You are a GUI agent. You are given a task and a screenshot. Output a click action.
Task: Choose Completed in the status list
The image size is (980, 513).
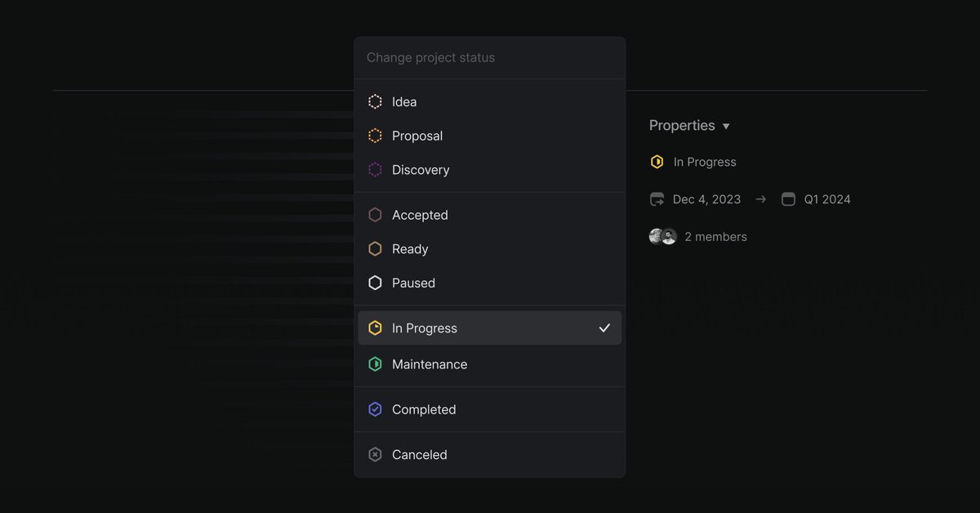(x=424, y=409)
